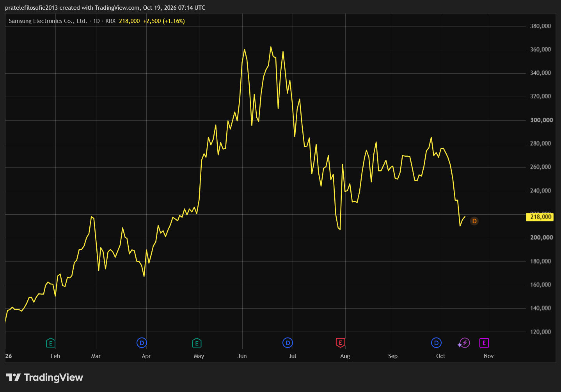Viewport: 561px width, 392px height.
Task: Select the 218,000 last price in the legend
Action: point(129,21)
